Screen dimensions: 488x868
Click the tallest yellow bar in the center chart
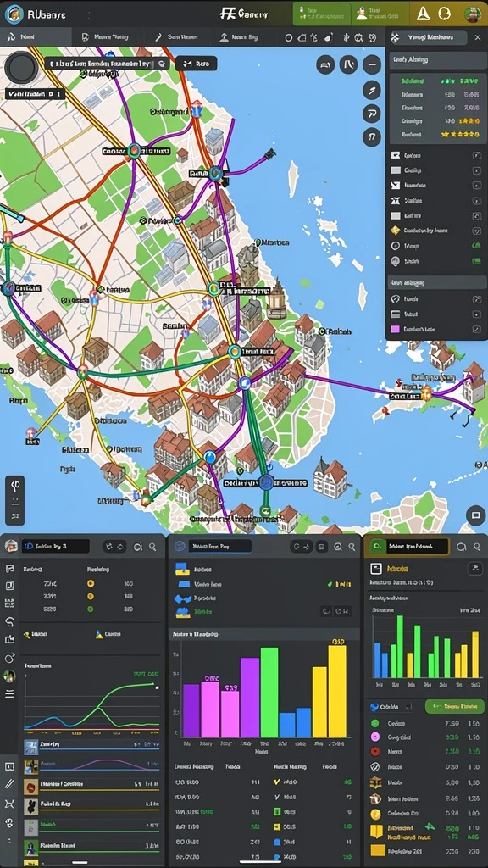[337, 692]
